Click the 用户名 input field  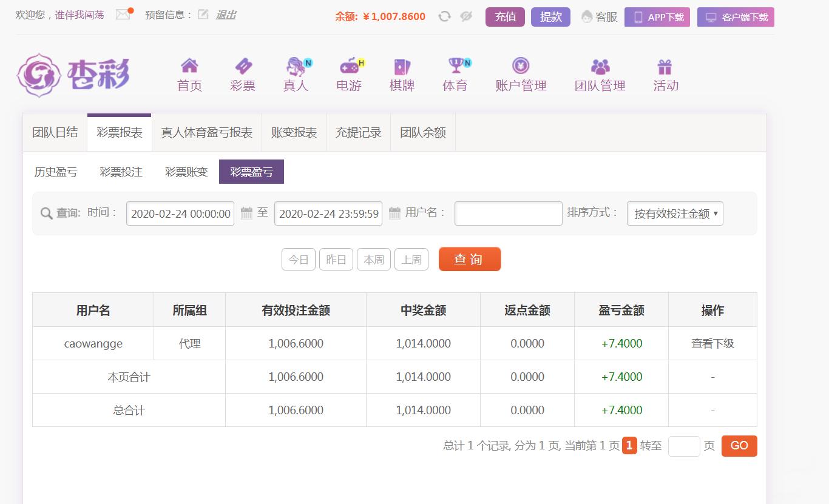508,213
